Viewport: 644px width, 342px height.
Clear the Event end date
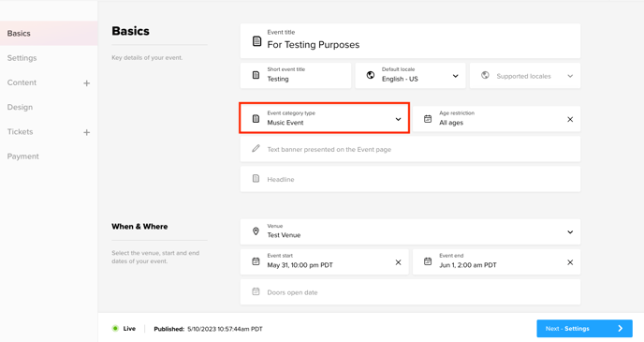pyautogui.click(x=570, y=262)
